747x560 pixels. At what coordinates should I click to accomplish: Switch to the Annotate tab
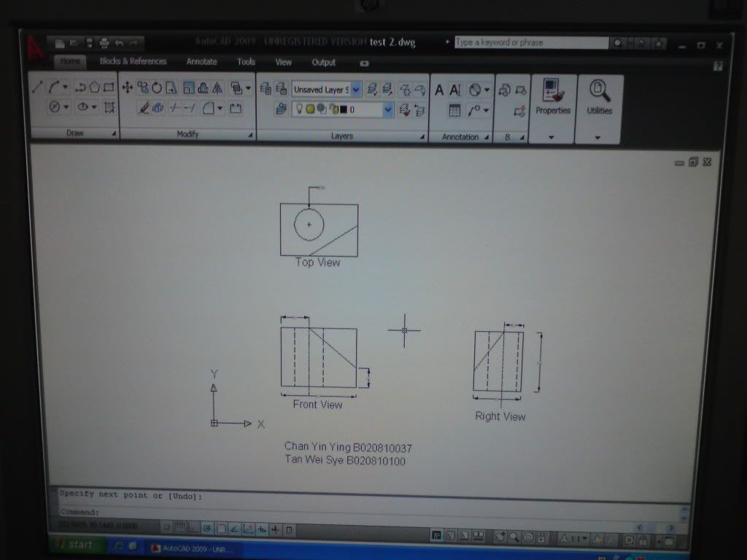pyautogui.click(x=201, y=62)
